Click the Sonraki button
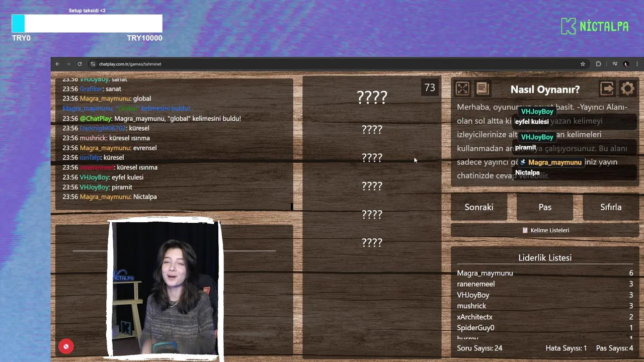The height and width of the screenshot is (362, 644). (x=479, y=207)
